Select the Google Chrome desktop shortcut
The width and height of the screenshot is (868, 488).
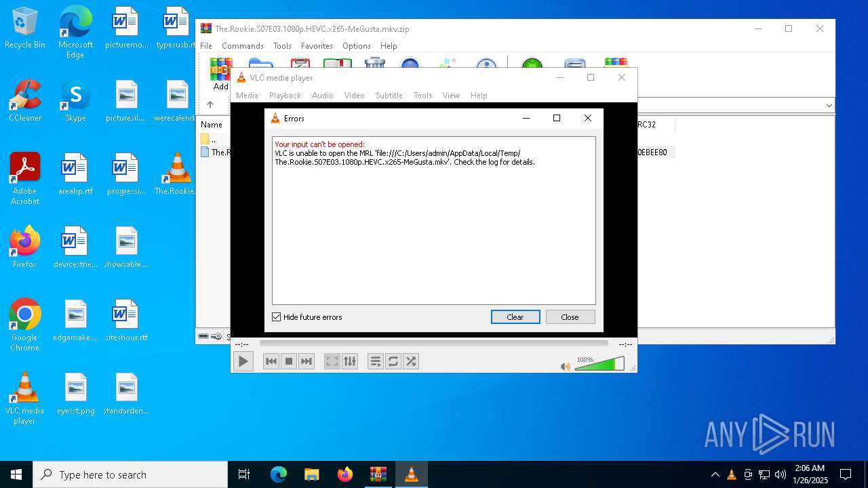pyautogui.click(x=25, y=325)
